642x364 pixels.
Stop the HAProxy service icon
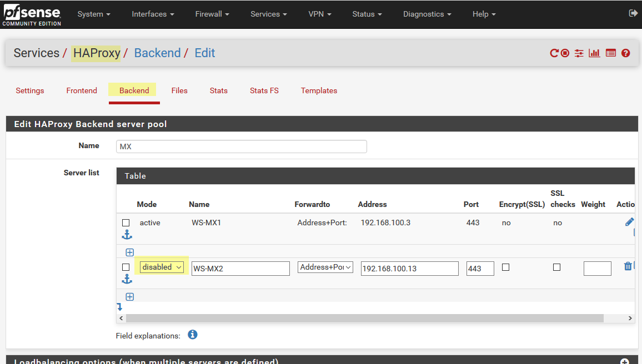tap(565, 53)
